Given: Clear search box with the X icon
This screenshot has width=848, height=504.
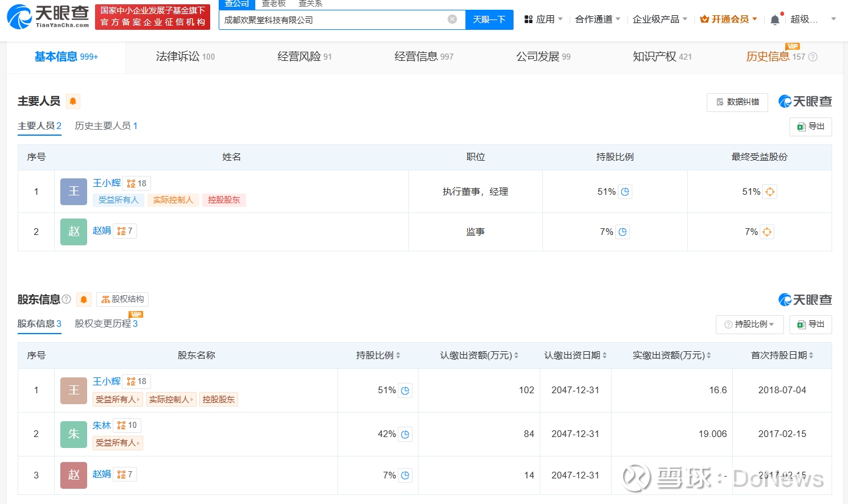Looking at the screenshot, I should click(452, 19).
